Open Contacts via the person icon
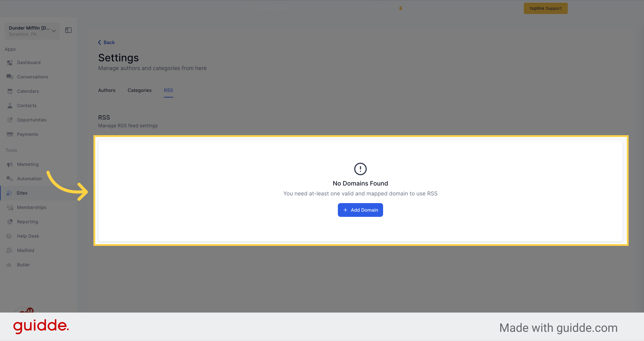Viewport: 644px width, 341px height. [10, 105]
